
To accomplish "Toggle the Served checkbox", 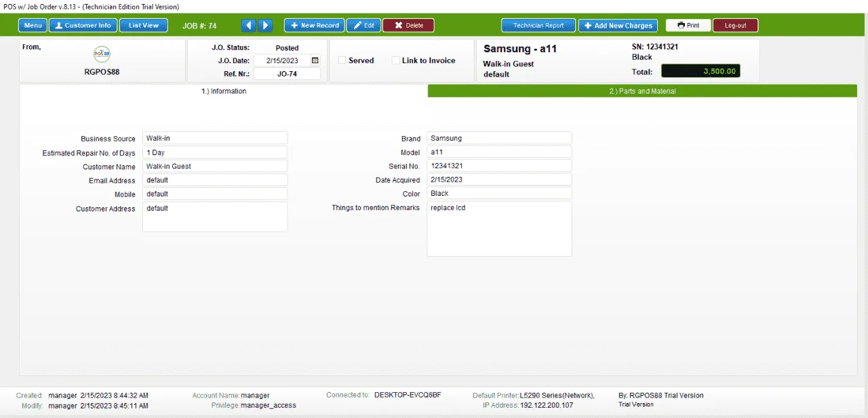I will (342, 60).
